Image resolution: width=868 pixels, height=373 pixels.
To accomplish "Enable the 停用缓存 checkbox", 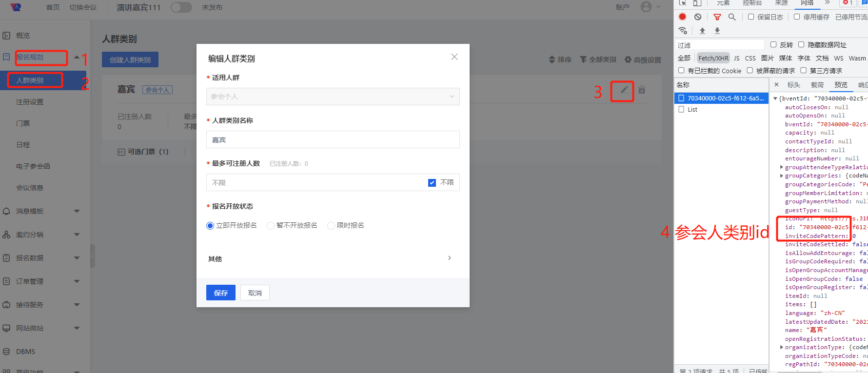I will pyautogui.click(x=797, y=17).
